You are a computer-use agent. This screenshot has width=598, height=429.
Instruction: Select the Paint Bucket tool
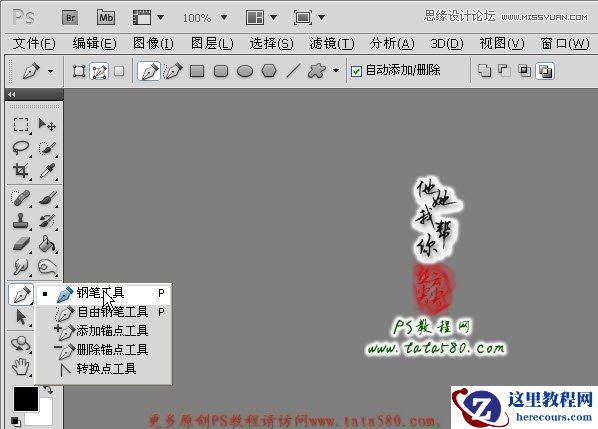[47, 244]
